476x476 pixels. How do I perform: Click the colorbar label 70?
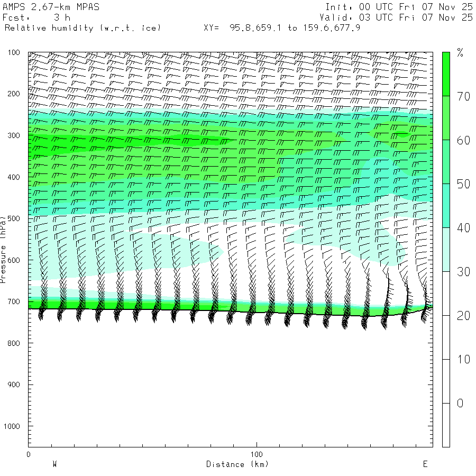(x=463, y=97)
